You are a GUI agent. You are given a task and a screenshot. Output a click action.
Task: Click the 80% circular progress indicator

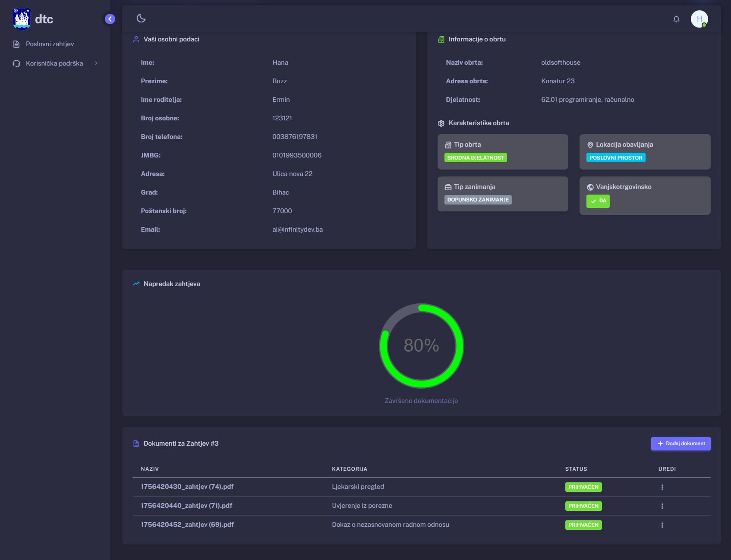(x=421, y=346)
